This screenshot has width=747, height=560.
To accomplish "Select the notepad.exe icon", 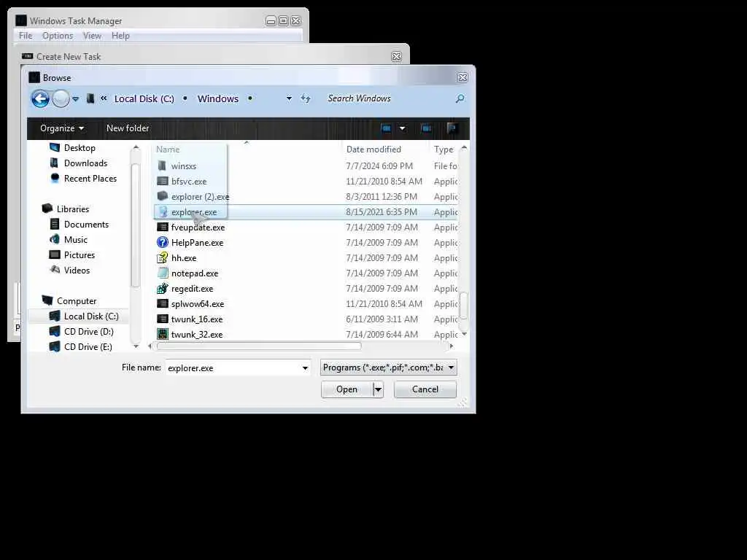I will (163, 273).
